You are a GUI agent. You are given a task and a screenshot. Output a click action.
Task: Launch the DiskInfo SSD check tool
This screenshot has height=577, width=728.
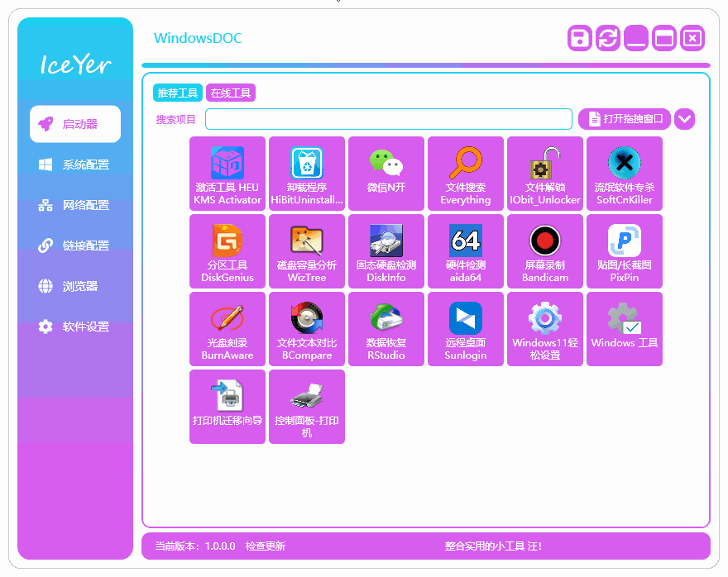click(x=386, y=251)
